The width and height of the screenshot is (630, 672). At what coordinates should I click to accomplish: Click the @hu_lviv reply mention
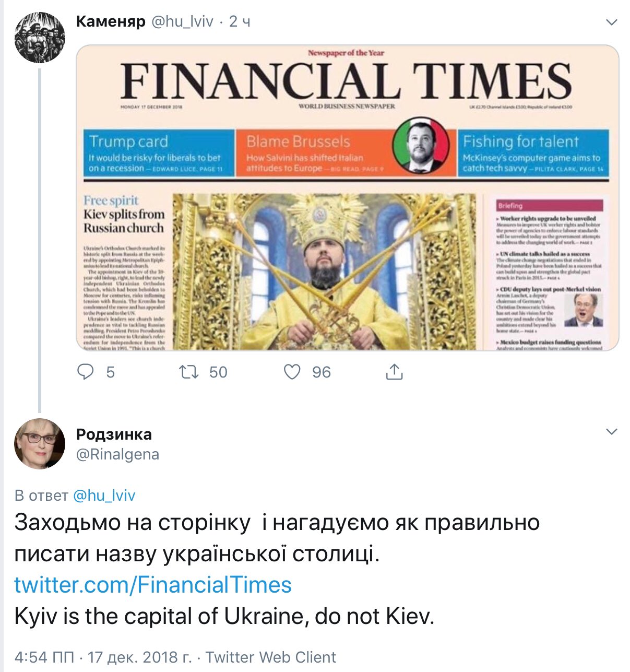(104, 495)
